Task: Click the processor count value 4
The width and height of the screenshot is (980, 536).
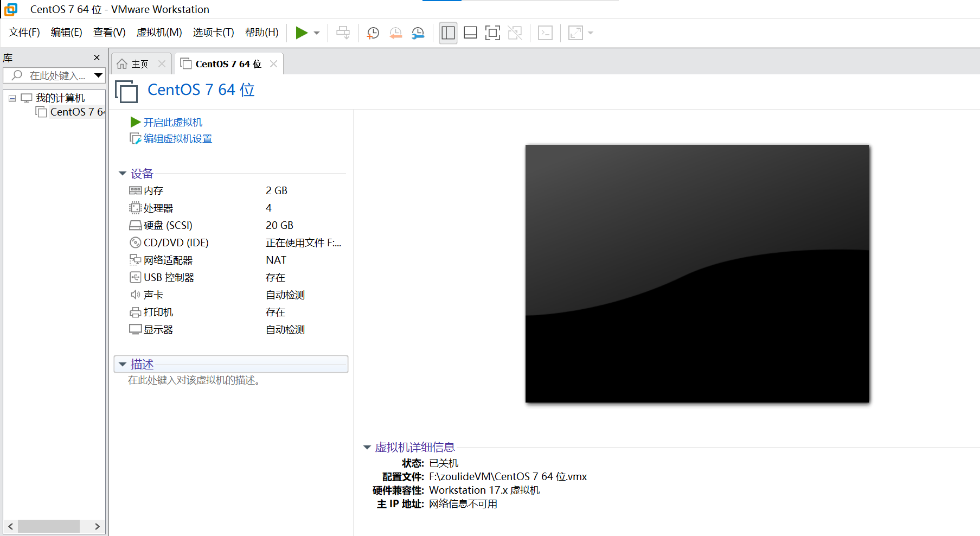Action: (x=268, y=208)
